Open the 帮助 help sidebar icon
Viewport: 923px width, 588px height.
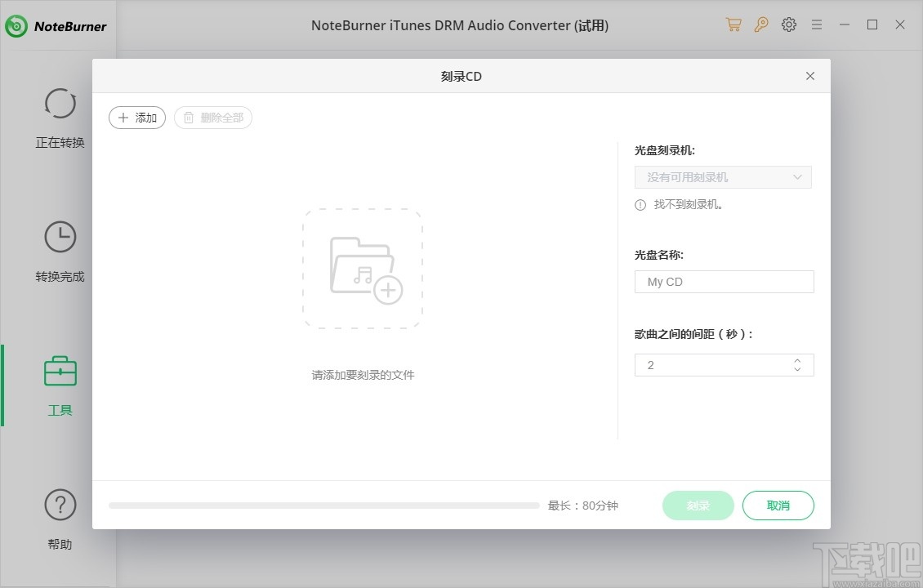60,505
